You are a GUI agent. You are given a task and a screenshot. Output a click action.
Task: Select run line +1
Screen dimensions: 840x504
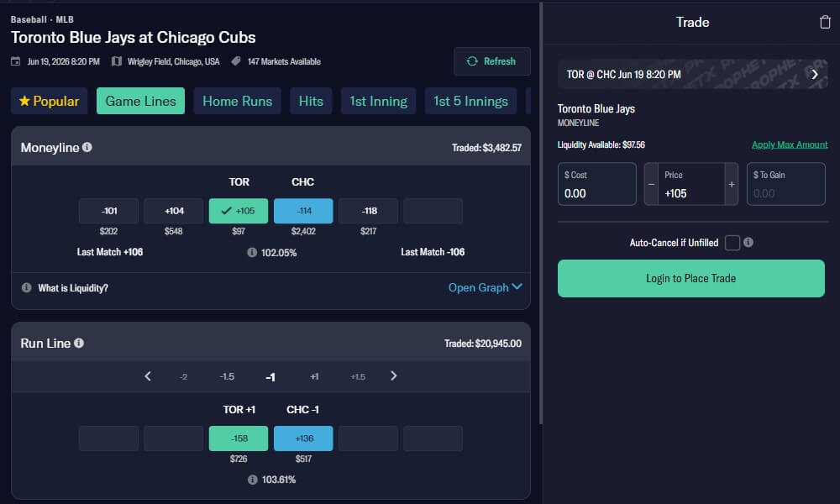coord(314,376)
